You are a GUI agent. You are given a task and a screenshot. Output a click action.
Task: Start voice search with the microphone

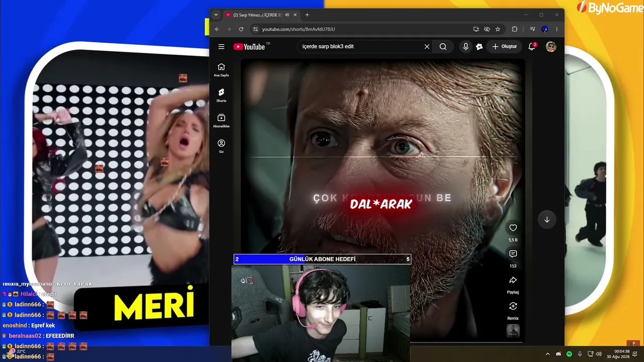[x=466, y=47]
